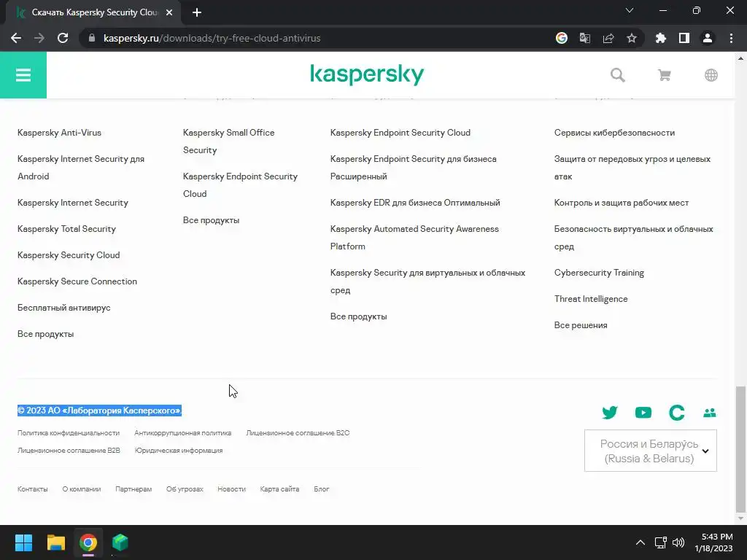Open О компании footer link

click(x=82, y=489)
